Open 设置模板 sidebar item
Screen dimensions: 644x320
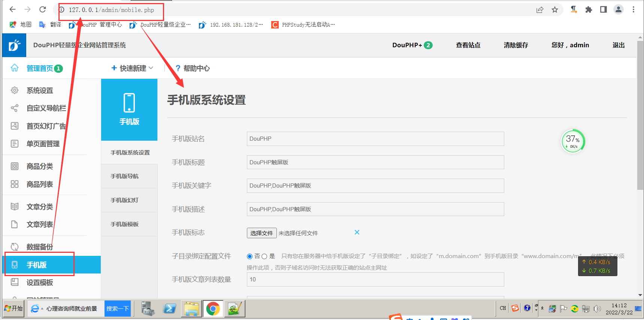(x=40, y=282)
